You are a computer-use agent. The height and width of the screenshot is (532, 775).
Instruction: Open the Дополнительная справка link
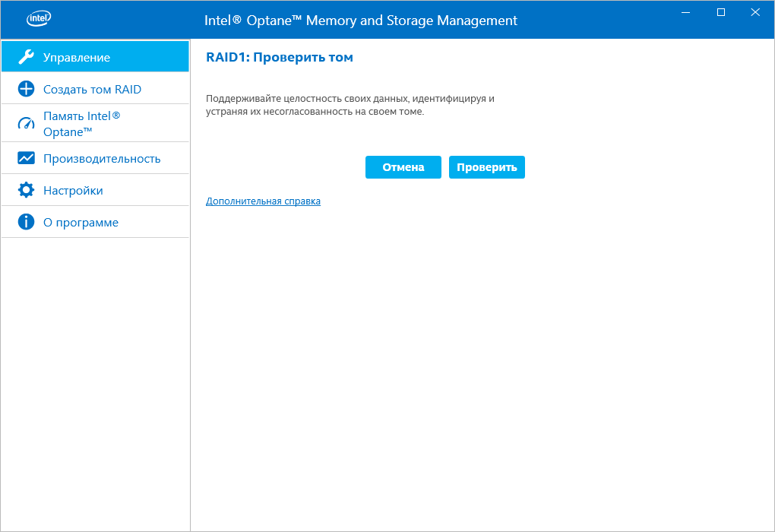coord(263,201)
